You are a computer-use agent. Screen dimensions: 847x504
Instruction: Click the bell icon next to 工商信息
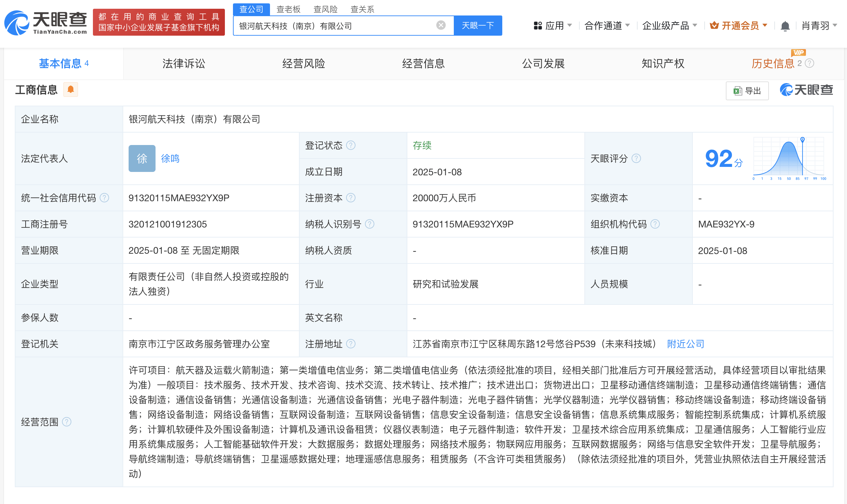(71, 89)
